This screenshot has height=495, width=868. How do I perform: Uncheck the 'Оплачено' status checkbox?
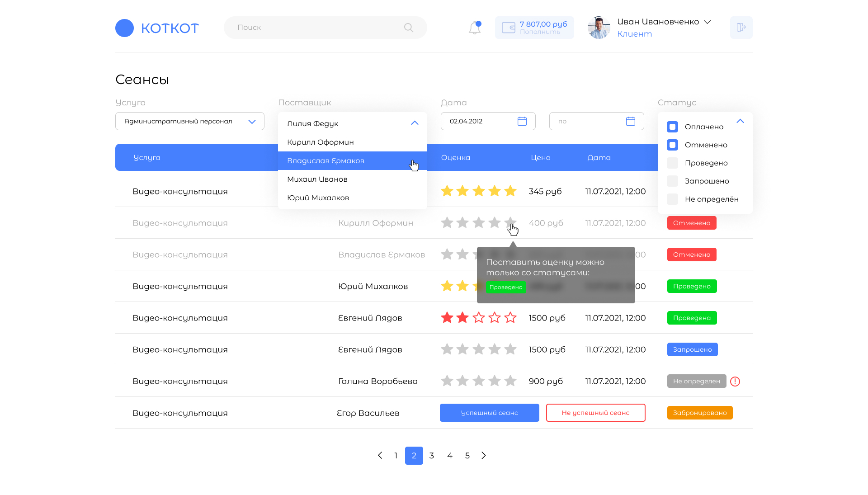672,127
